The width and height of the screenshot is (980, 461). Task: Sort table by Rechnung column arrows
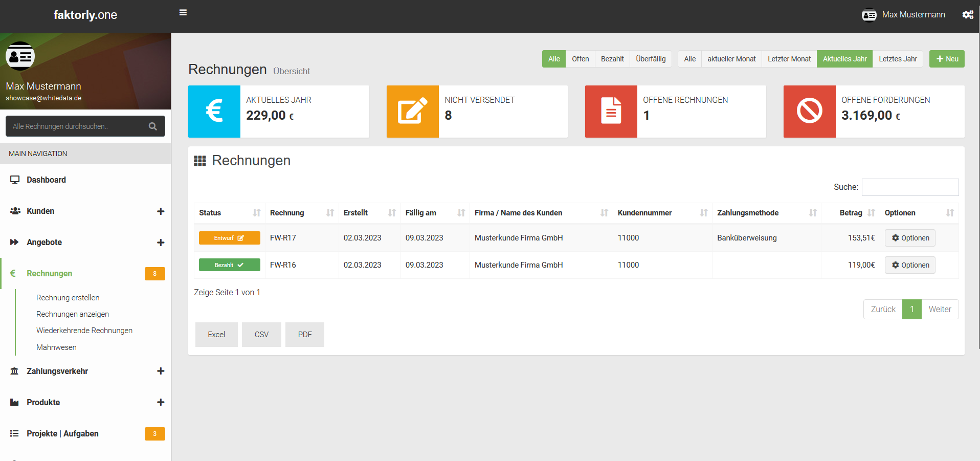[330, 213]
